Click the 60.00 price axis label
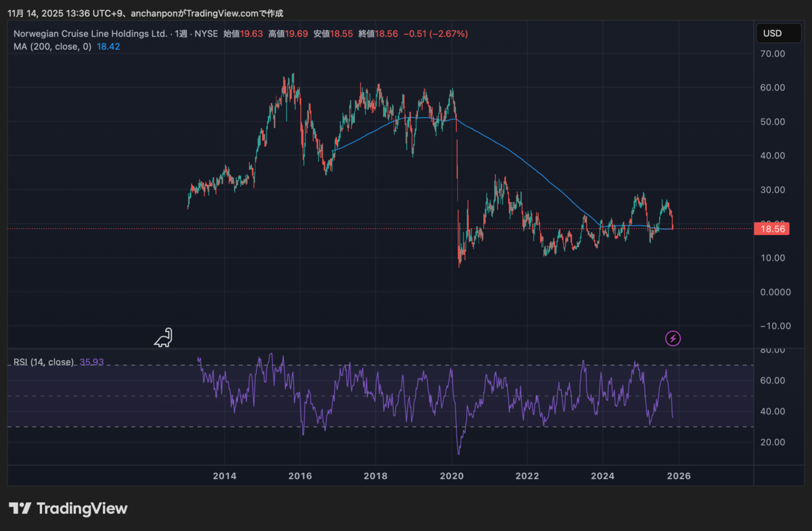 (773, 87)
